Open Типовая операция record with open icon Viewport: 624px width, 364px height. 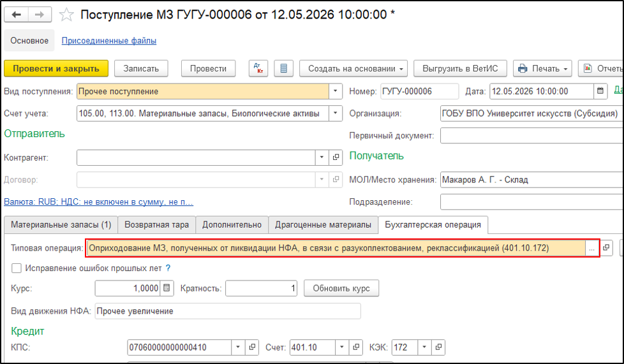[606, 248]
